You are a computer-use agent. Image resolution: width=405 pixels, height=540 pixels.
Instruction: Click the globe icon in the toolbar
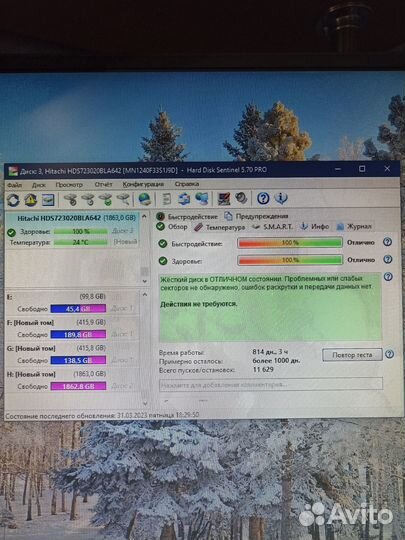coord(144,199)
